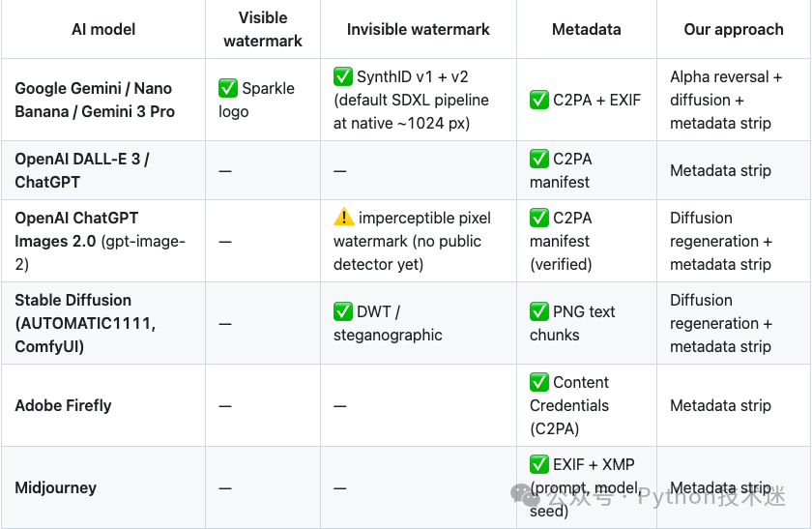Click the green checkmark beside Sparkle logo
Viewport: 812px width, 529px height.
click(228, 88)
